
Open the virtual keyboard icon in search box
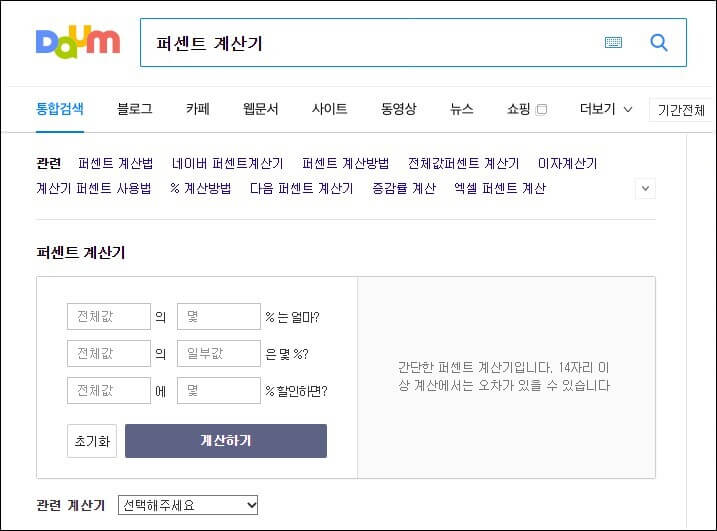[x=613, y=43]
